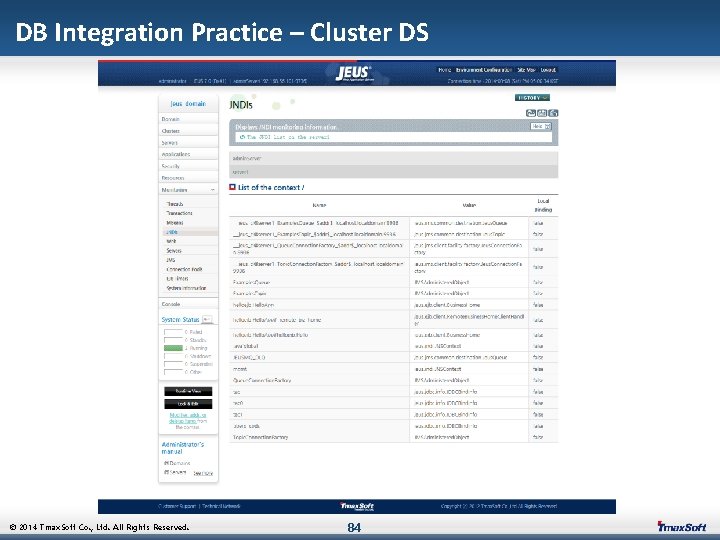Select Threads under Monitoring
Viewport: 720px width, 540px height.
click(175, 204)
